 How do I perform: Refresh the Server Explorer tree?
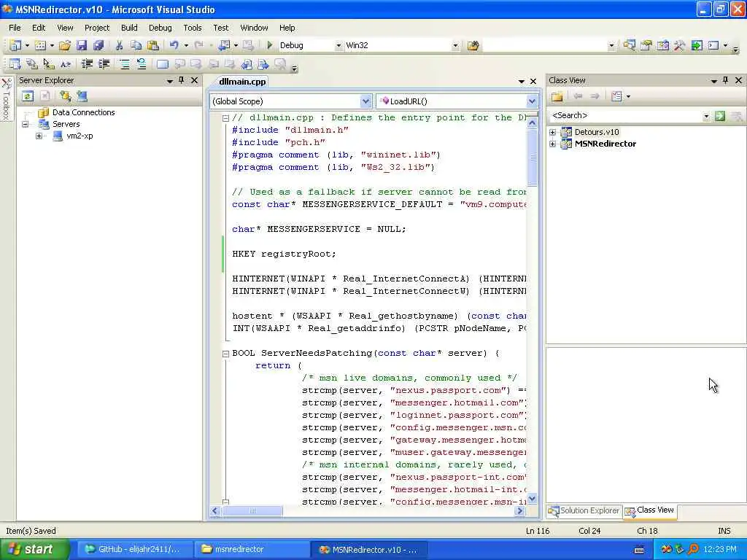28,96
